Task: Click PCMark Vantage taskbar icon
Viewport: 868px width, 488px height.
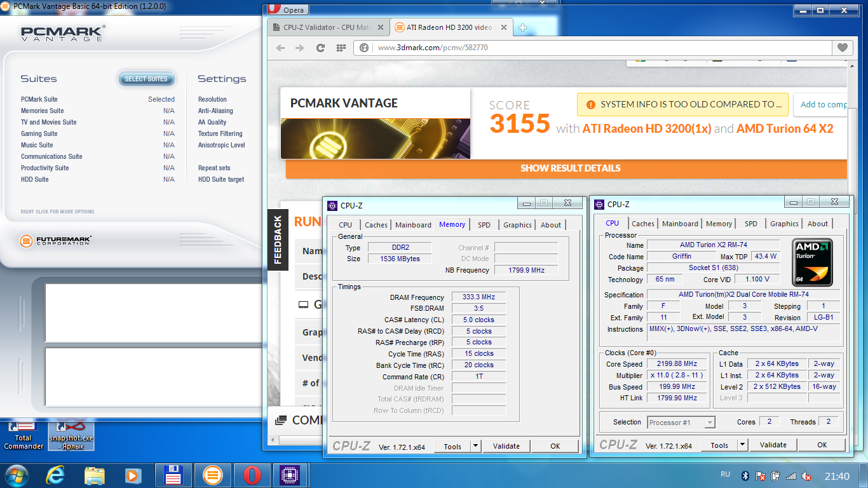Action: (x=213, y=475)
